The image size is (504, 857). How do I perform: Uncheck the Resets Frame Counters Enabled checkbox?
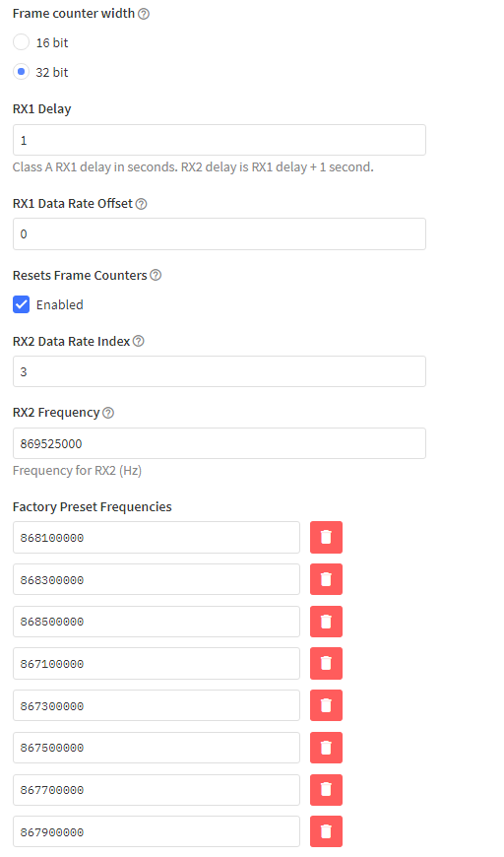pos(22,304)
